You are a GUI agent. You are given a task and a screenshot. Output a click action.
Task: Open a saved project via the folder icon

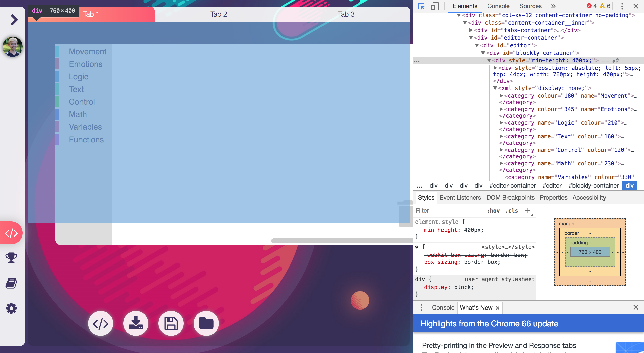point(206,324)
